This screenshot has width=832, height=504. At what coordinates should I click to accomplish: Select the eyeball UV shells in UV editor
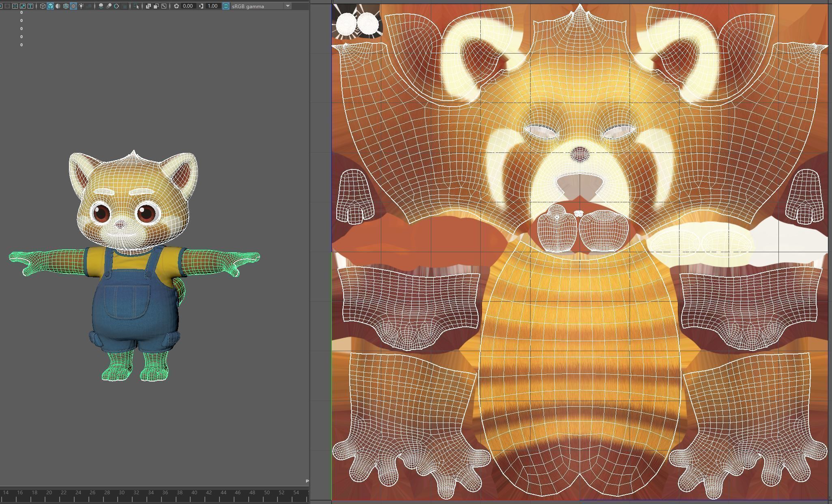point(357,24)
